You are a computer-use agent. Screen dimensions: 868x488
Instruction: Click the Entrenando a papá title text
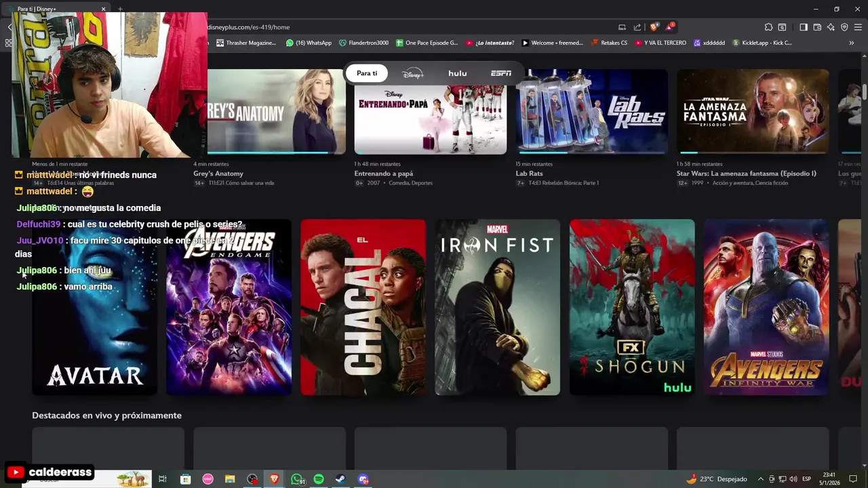tap(383, 174)
